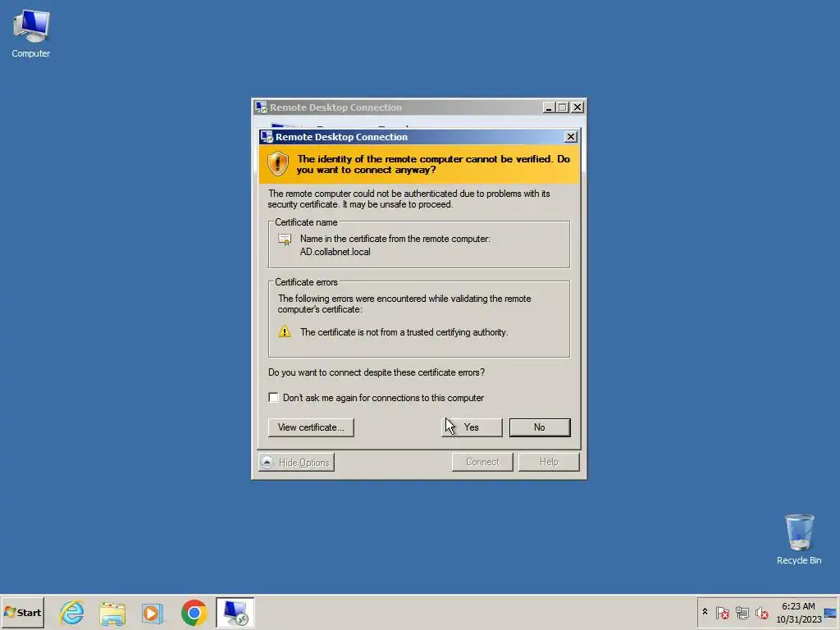Select Remote Desktop Connection taskbar button
Image resolution: width=840 pixels, height=630 pixels.
point(235,612)
